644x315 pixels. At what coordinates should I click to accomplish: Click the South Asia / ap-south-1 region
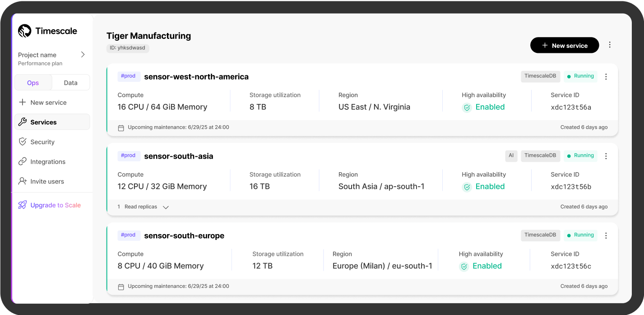(381, 187)
